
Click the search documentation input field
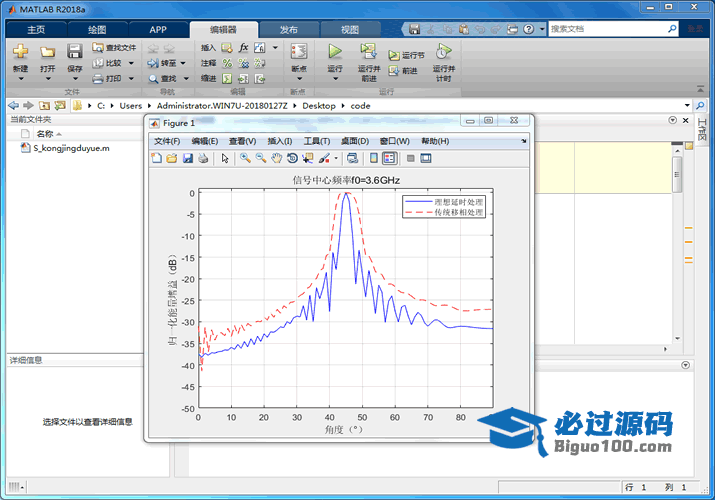point(608,29)
